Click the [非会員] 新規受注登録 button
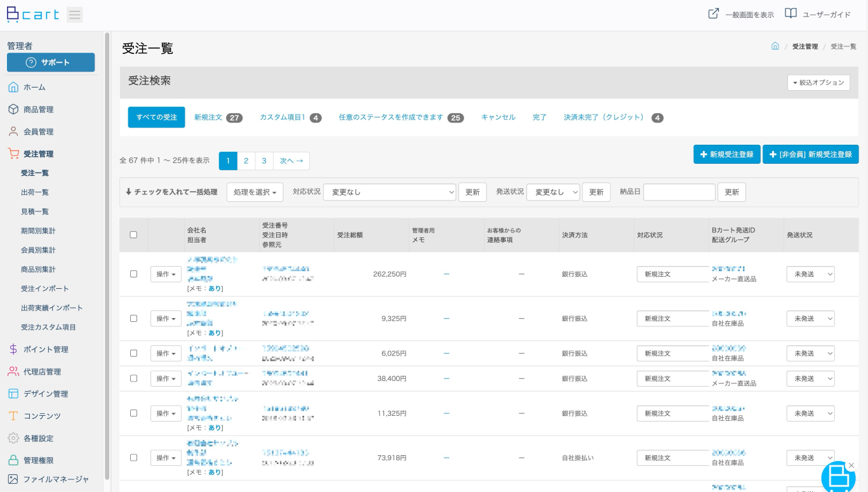This screenshot has height=492, width=868. pyautogui.click(x=810, y=154)
